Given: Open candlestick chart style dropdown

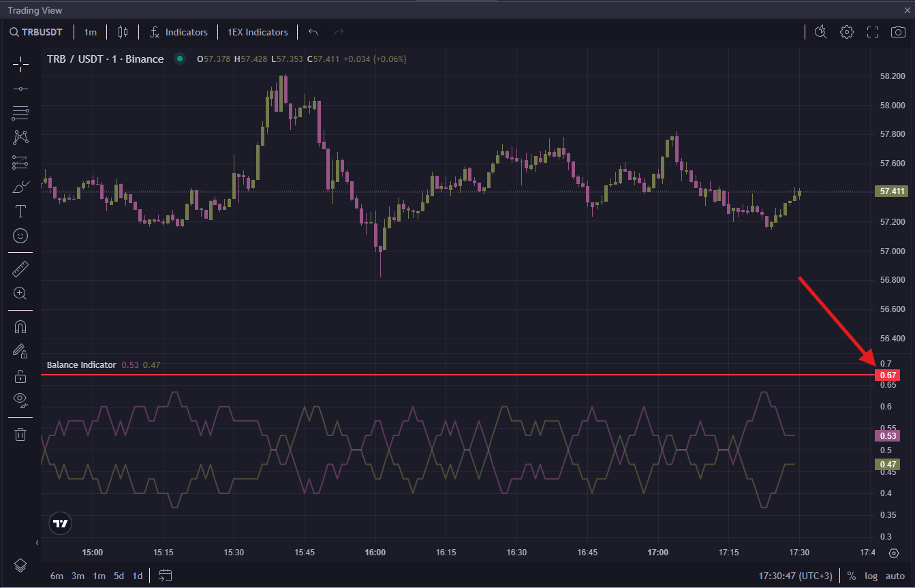Looking at the screenshot, I should (x=123, y=32).
